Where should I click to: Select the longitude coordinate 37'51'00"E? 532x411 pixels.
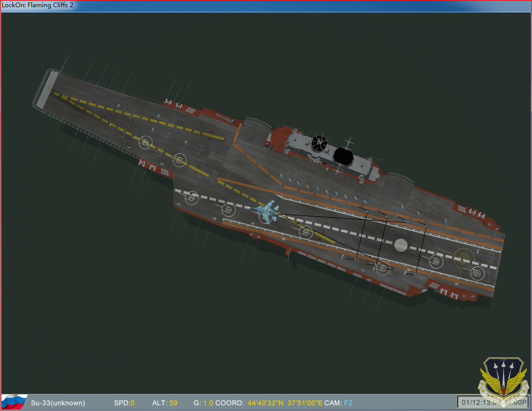pos(305,403)
